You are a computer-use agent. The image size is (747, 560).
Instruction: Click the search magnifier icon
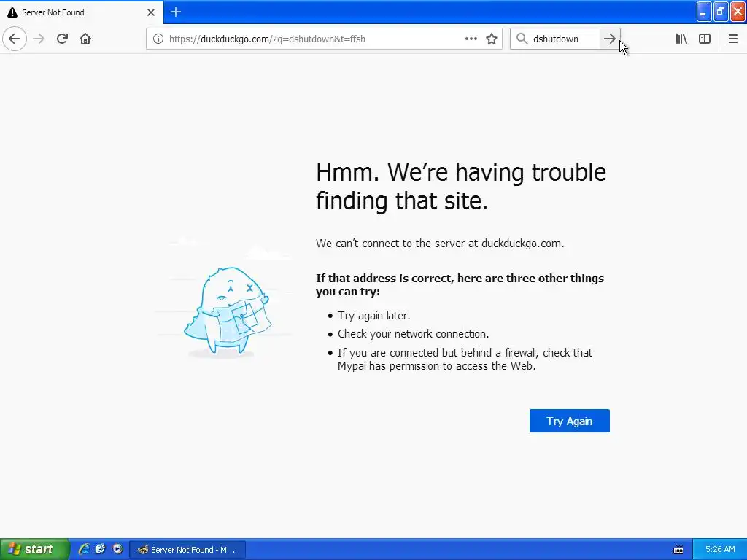[522, 39]
